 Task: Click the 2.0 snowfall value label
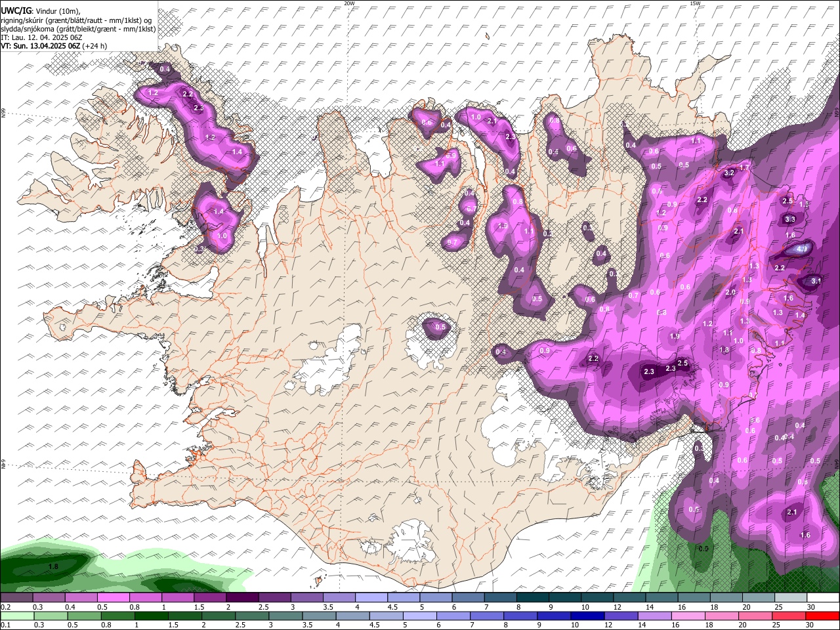click(x=730, y=293)
